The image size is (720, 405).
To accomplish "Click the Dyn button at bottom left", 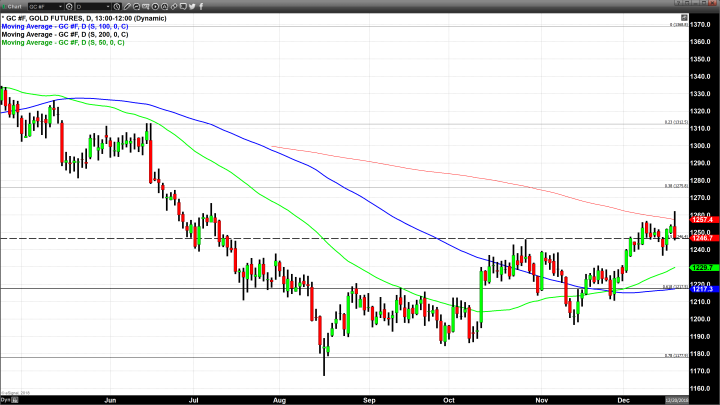I will tap(6, 399).
